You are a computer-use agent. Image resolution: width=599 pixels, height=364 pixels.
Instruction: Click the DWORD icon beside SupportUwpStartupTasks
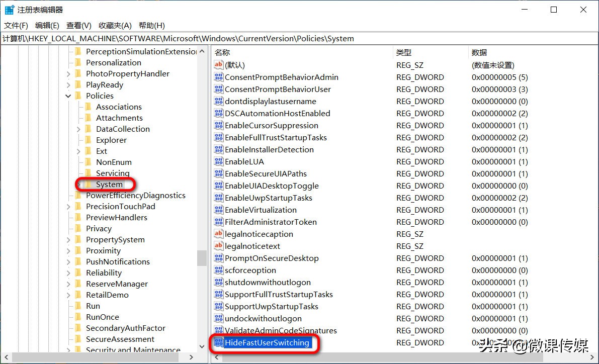tap(218, 306)
